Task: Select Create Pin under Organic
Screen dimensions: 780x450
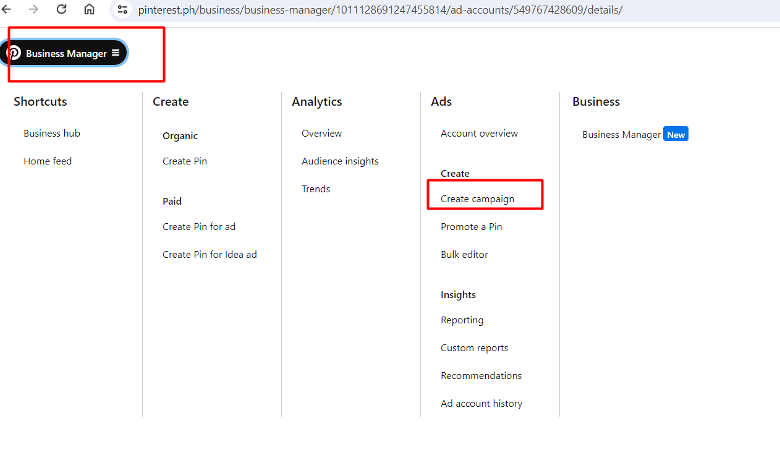Action: pos(185,161)
